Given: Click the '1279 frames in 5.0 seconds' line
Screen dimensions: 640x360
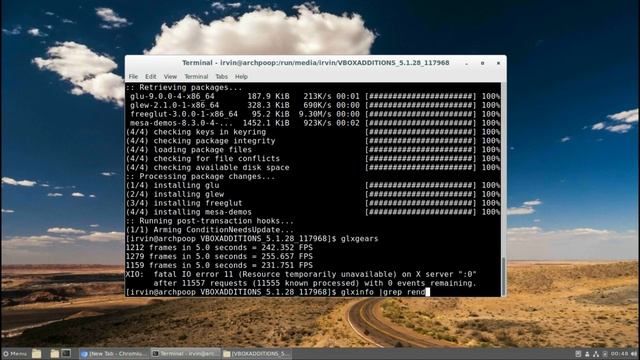Looking at the screenshot, I should coord(219,257).
